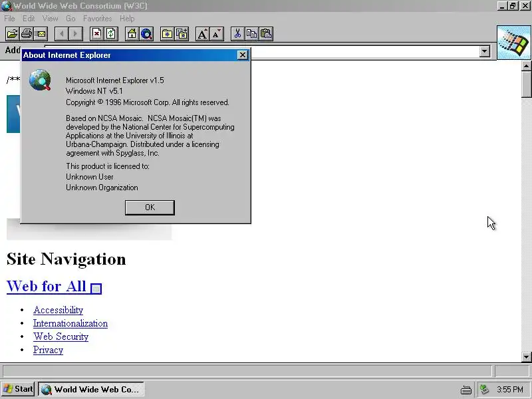Click the network icon in the system tray
This screenshot has height=399, width=532.
click(485, 389)
